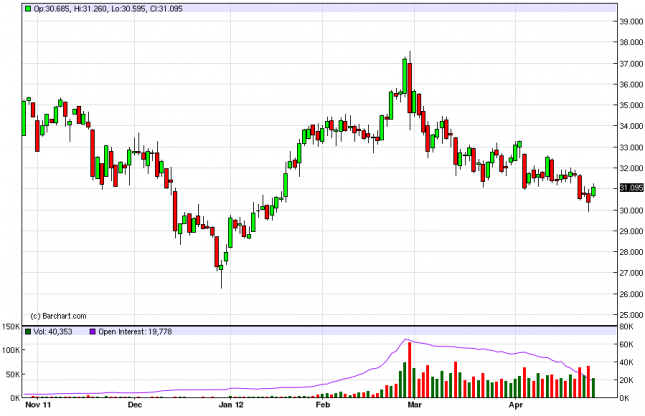Click the 'Mar' date axis label
Image resolution: width=645 pixels, height=416 pixels.
[x=415, y=405]
